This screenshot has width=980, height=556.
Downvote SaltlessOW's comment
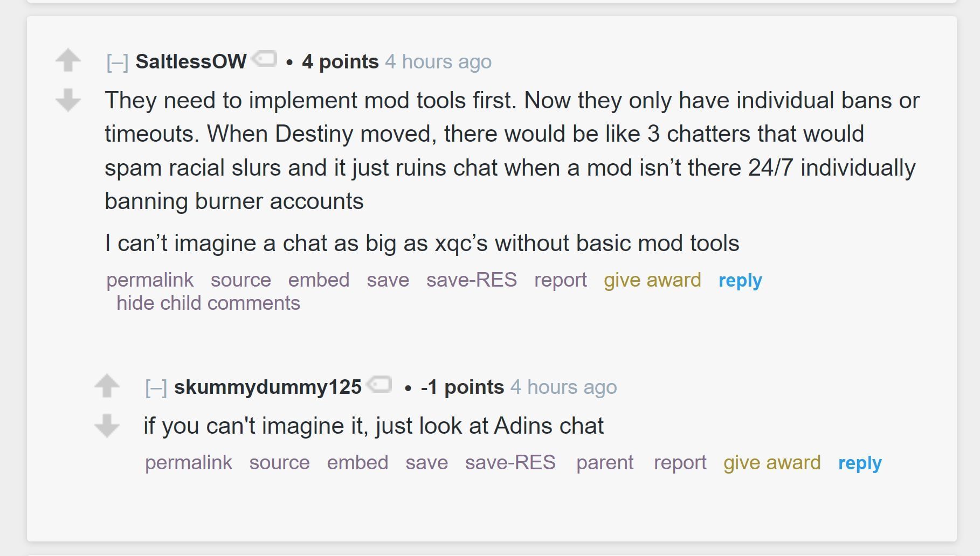[x=68, y=100]
